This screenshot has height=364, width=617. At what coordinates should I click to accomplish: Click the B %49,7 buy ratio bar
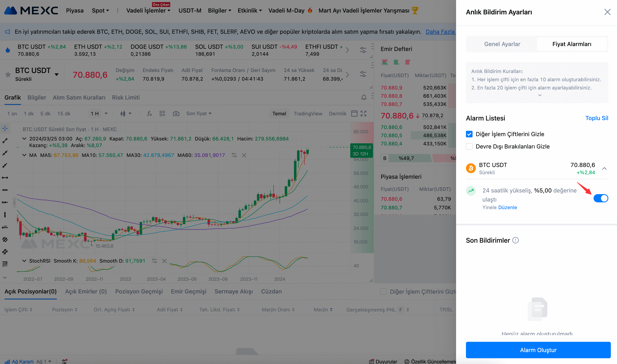coord(406,158)
